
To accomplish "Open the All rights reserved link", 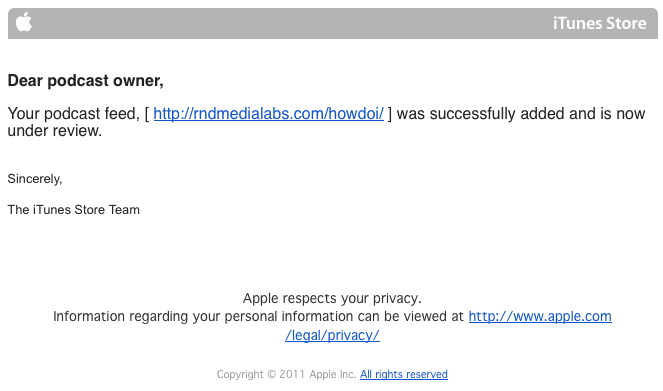I will coord(404,375).
